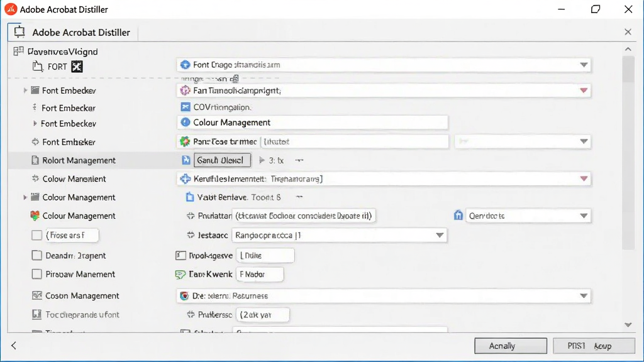Click the back arrow at bottom left
644x362 pixels.
pos(14,346)
